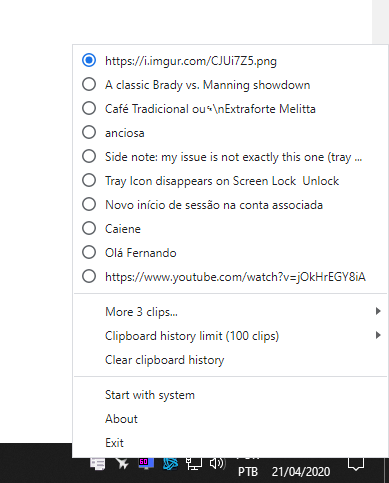
Task: Click the PTB keyboard language indicator
Action: click(x=248, y=472)
